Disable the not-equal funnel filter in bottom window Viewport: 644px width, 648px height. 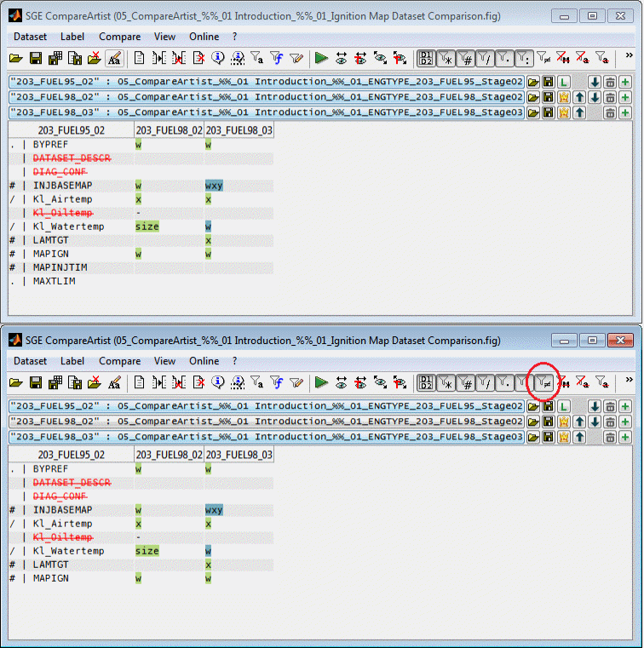pos(544,382)
